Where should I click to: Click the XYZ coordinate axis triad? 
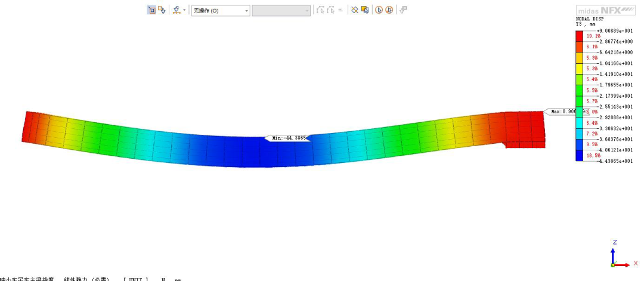tap(624, 254)
